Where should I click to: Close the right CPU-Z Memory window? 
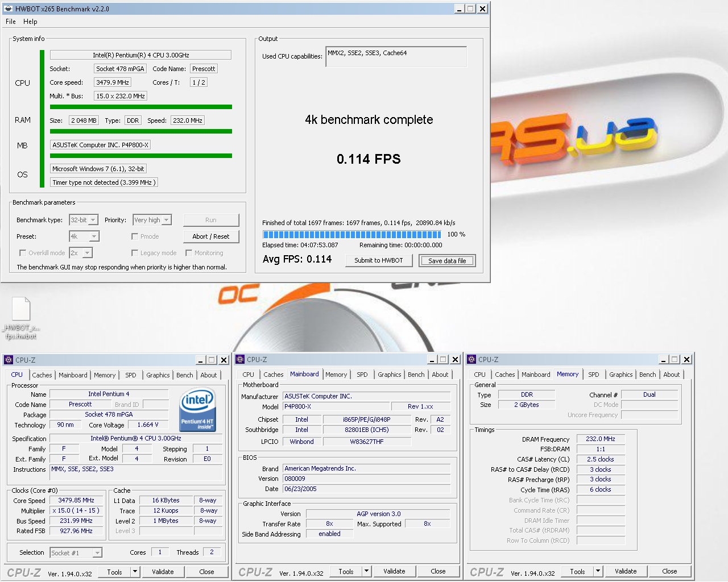pyautogui.click(x=686, y=360)
